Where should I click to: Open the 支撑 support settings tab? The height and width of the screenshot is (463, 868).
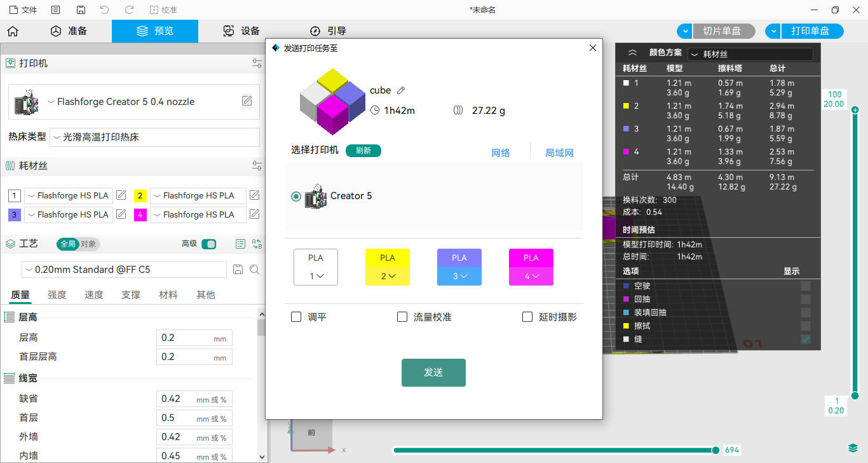point(131,294)
